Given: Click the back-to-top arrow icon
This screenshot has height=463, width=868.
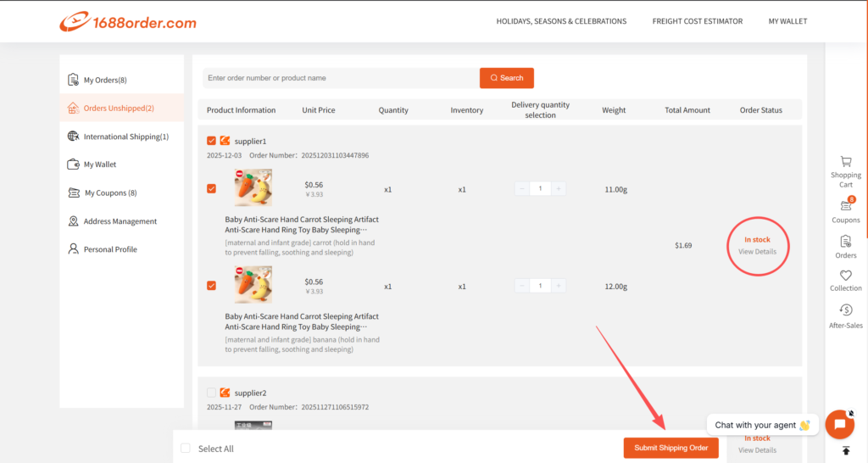Looking at the screenshot, I should pos(845,450).
